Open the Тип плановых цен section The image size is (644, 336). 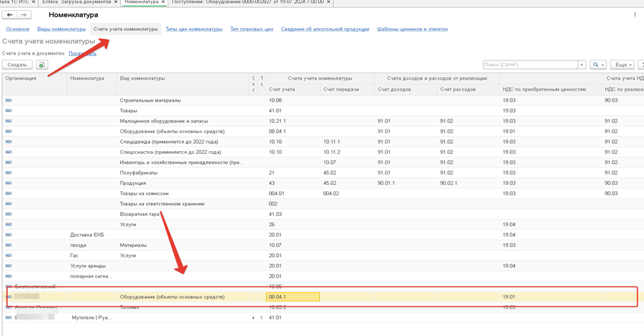click(252, 29)
